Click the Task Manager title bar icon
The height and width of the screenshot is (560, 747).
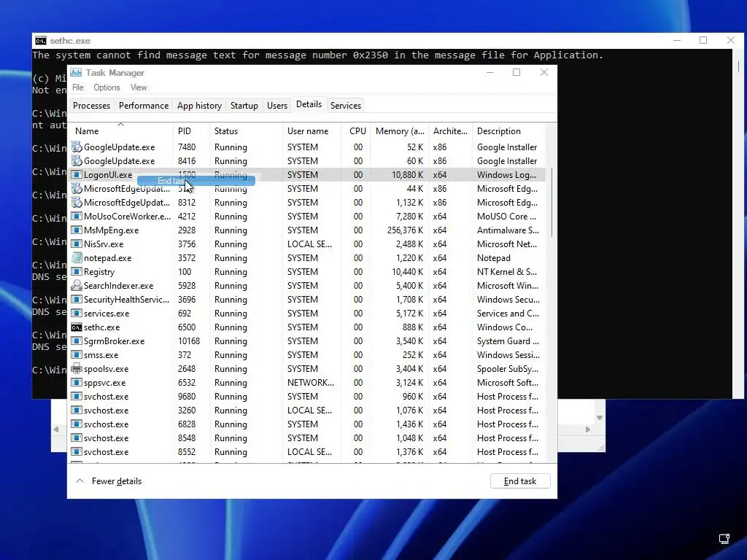coord(76,72)
